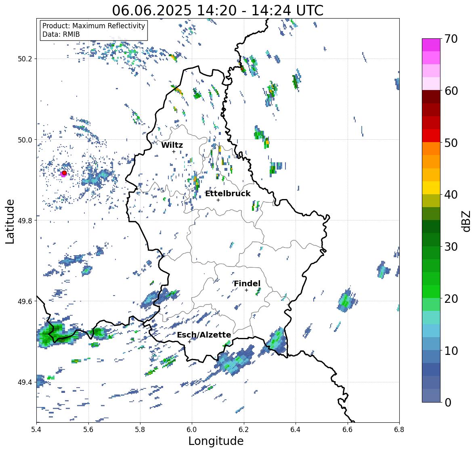The height and width of the screenshot is (451, 476).
Task: Click the 6.8 longitude tick label
Action: point(399,430)
